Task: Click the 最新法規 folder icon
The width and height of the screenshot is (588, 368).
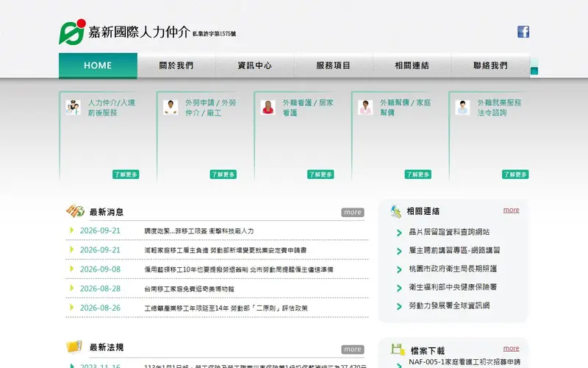Action: (74, 346)
